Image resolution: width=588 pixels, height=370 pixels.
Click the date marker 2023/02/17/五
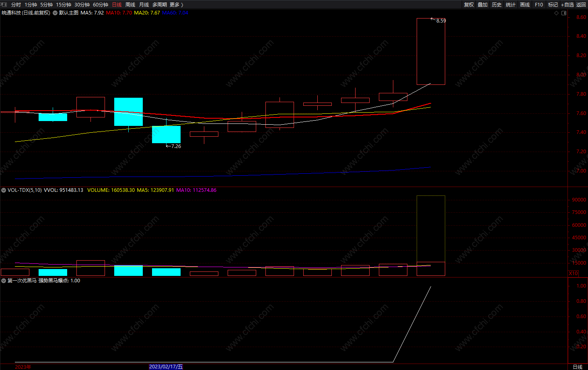(166, 367)
